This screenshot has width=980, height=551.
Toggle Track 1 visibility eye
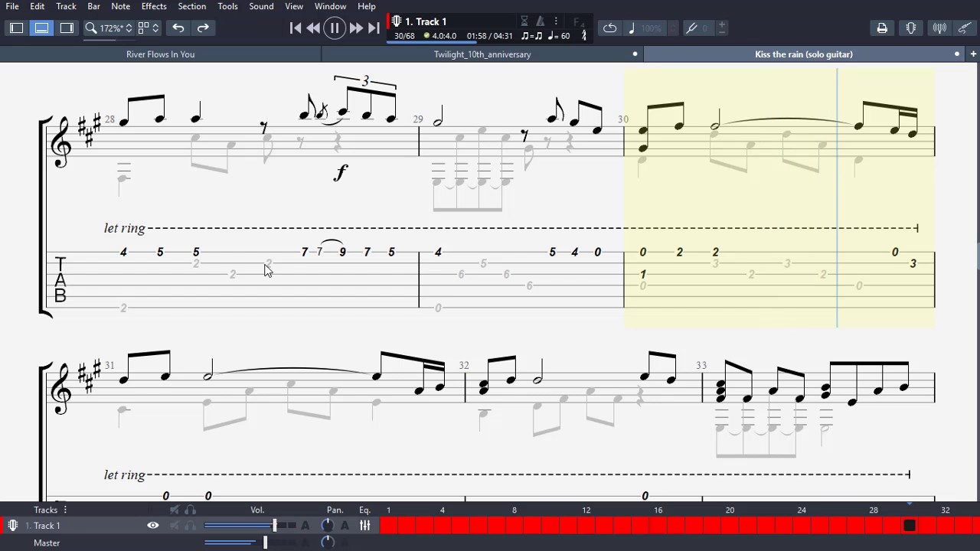click(x=153, y=526)
